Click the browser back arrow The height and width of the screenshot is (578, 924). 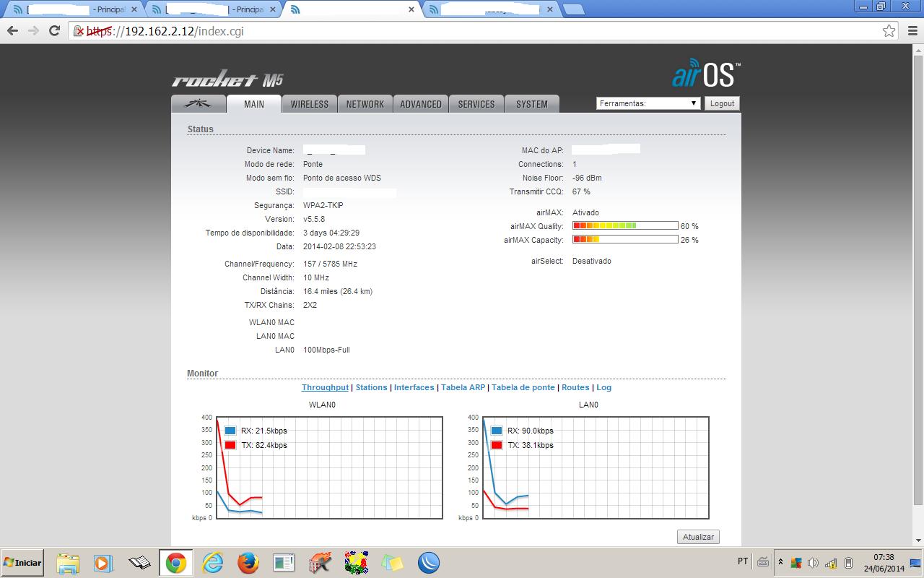point(12,30)
